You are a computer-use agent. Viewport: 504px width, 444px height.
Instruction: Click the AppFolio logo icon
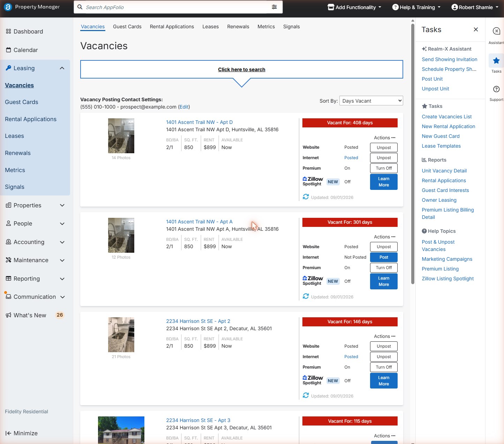8,7
